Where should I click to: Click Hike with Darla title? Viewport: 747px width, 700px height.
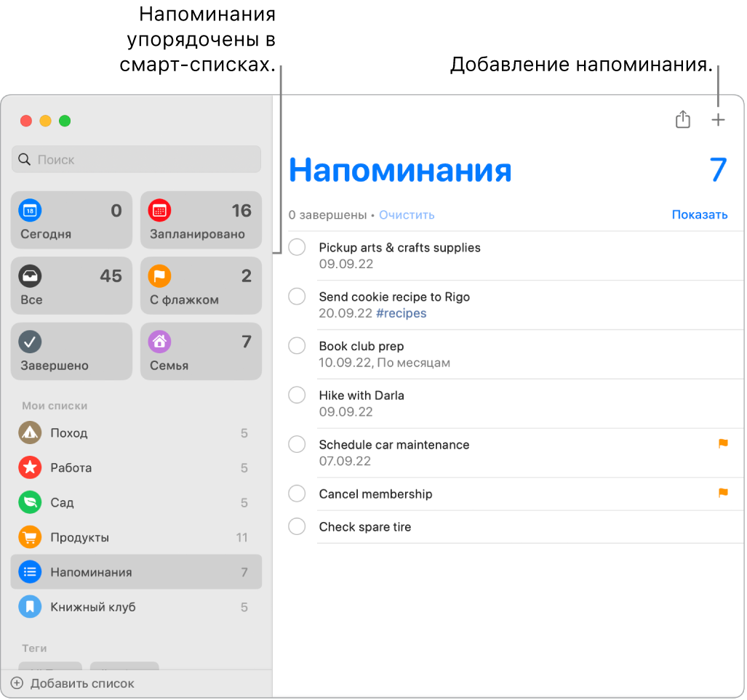pos(361,395)
